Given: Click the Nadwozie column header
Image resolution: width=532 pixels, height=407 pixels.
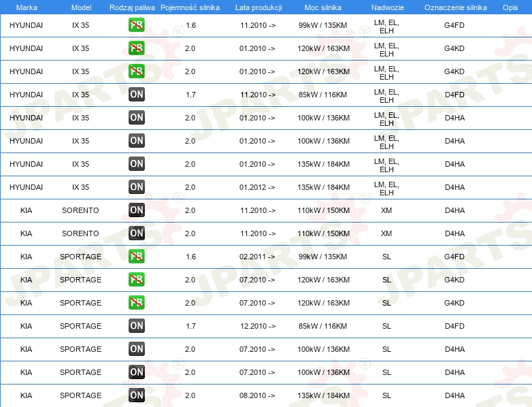Looking at the screenshot, I should (x=386, y=7).
